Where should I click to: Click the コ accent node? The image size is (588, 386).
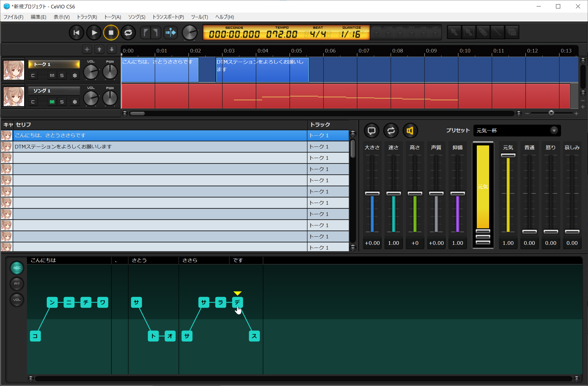35,336
